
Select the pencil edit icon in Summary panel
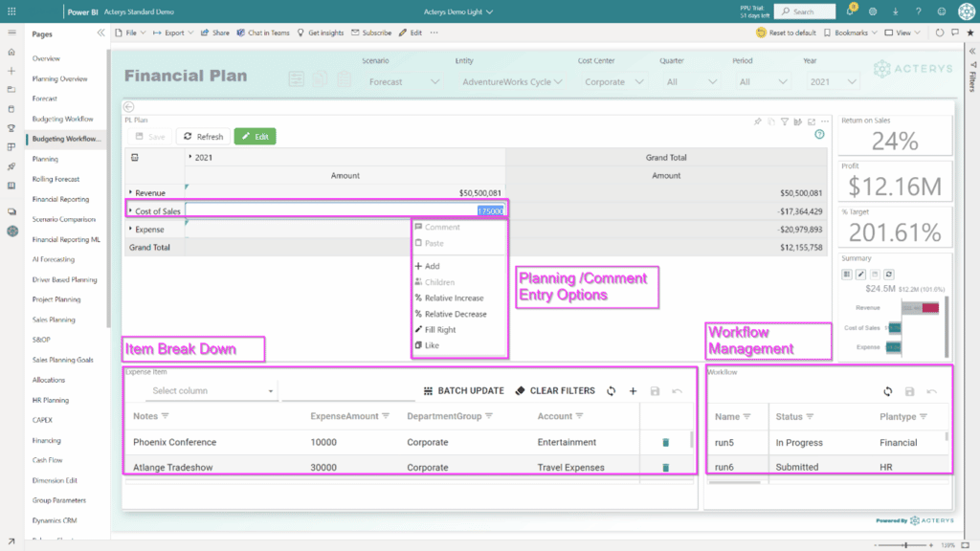[x=860, y=274]
